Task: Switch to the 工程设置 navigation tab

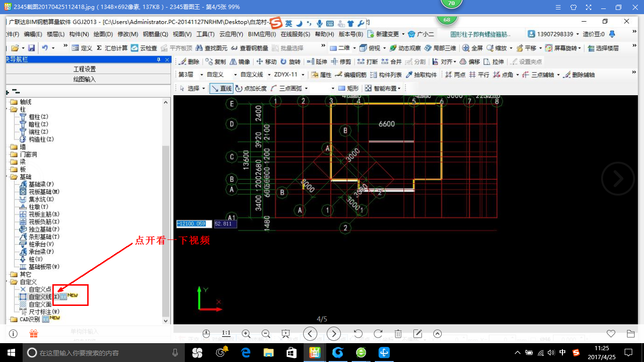Action: (85, 69)
